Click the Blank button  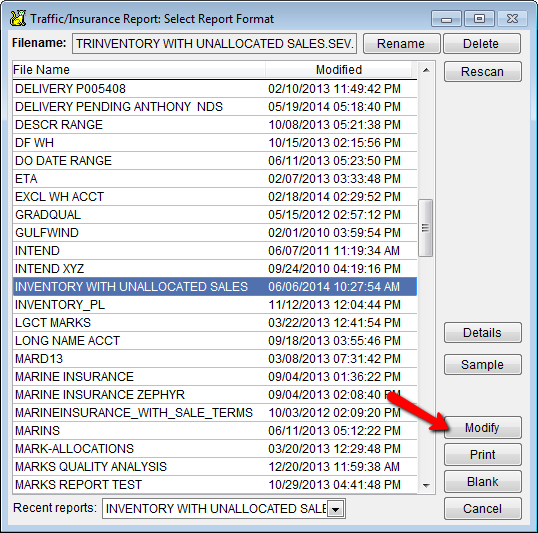tap(482, 482)
